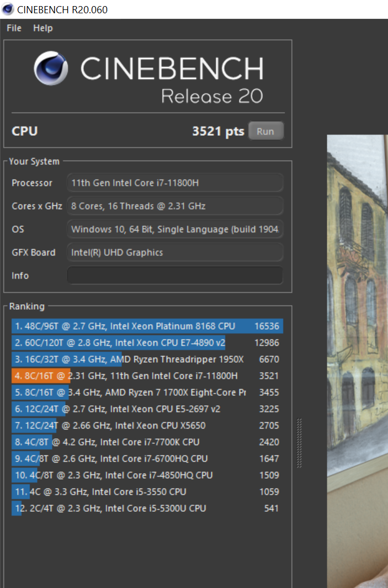The width and height of the screenshot is (388, 588).
Task: Click the Cinebench title bar app icon
Action: pos(8,9)
